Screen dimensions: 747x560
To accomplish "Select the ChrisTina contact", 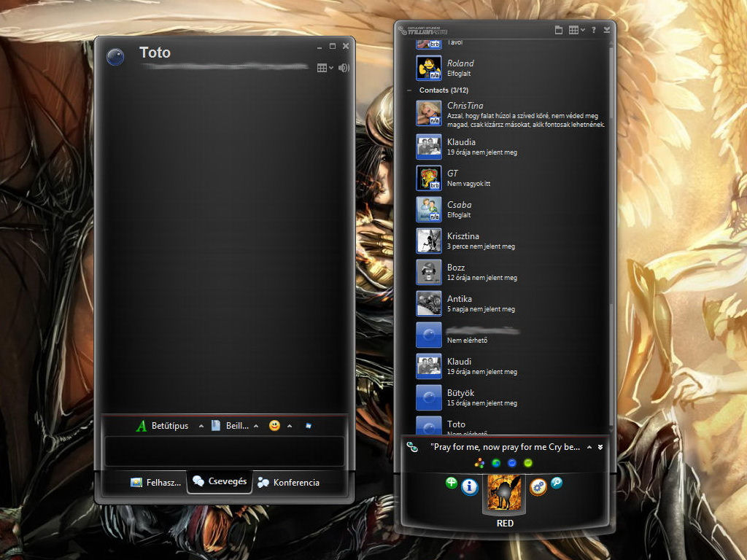I will click(465, 106).
